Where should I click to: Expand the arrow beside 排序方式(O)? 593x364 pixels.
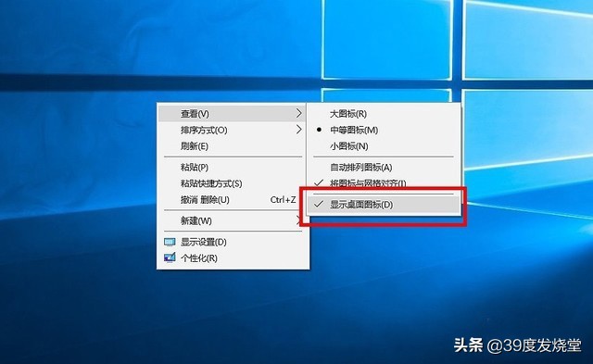pos(298,130)
